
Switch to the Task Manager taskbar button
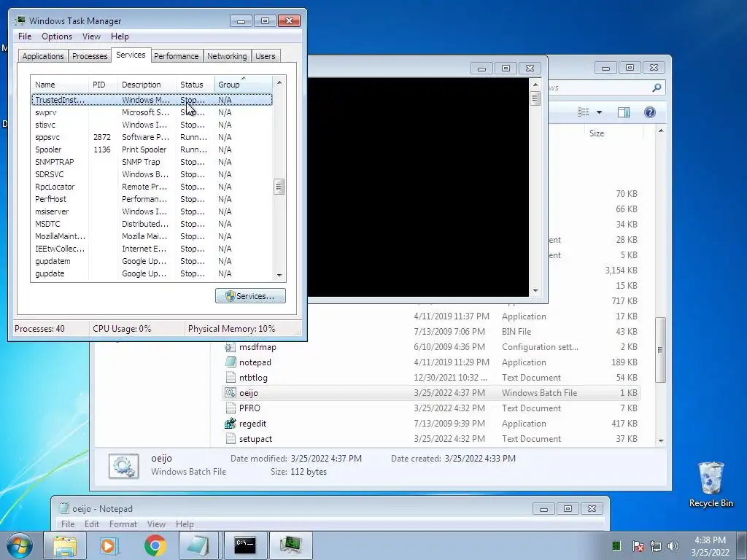(290, 545)
